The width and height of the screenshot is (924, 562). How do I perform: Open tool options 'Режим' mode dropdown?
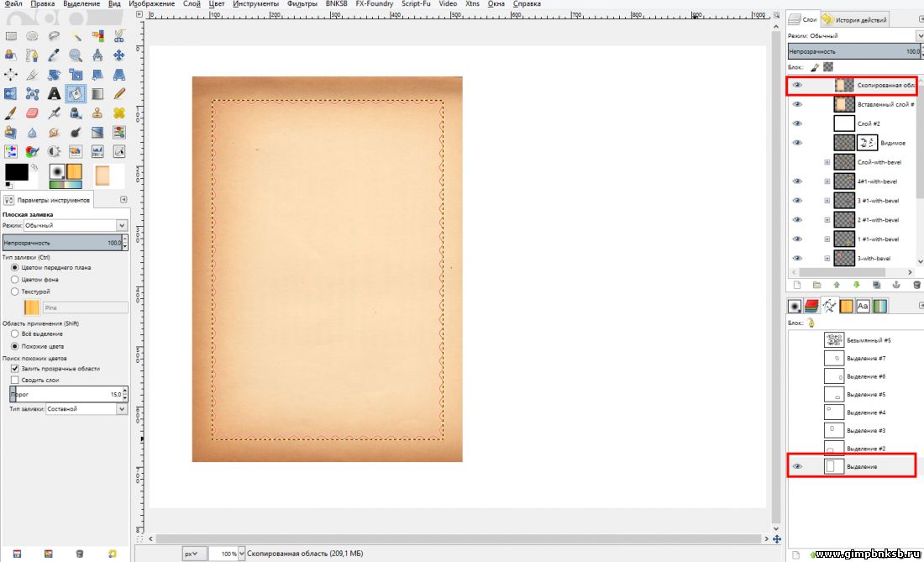pyautogui.click(x=75, y=225)
